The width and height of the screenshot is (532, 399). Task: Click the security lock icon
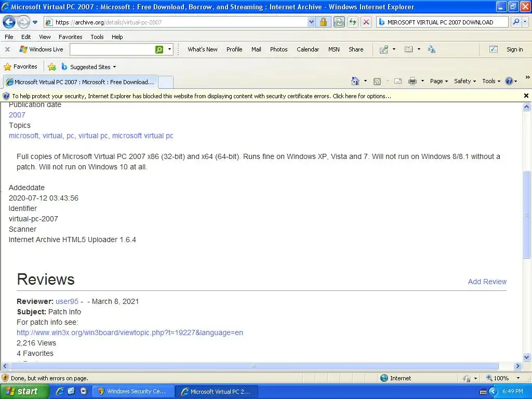pyautogui.click(x=323, y=22)
